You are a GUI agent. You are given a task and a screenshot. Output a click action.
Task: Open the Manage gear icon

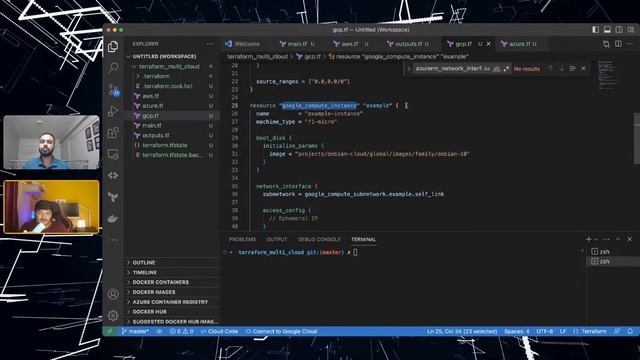113,315
